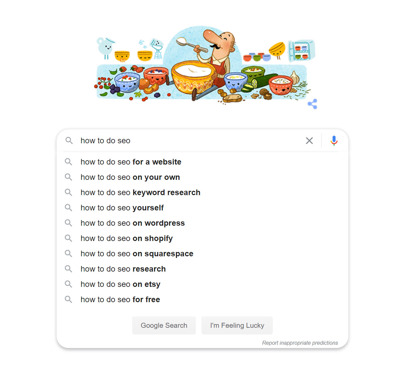Click magnifier icon beside 'for a website'
The height and width of the screenshot is (365, 410).
(68, 162)
